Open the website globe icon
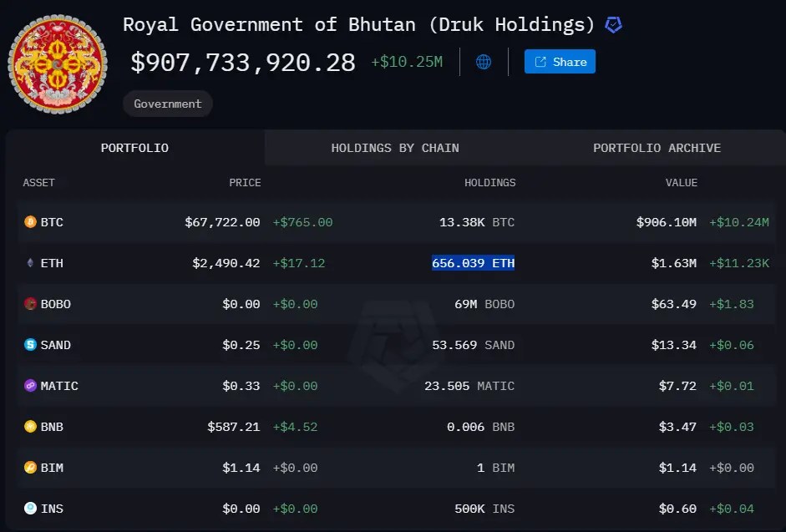 [x=484, y=61]
